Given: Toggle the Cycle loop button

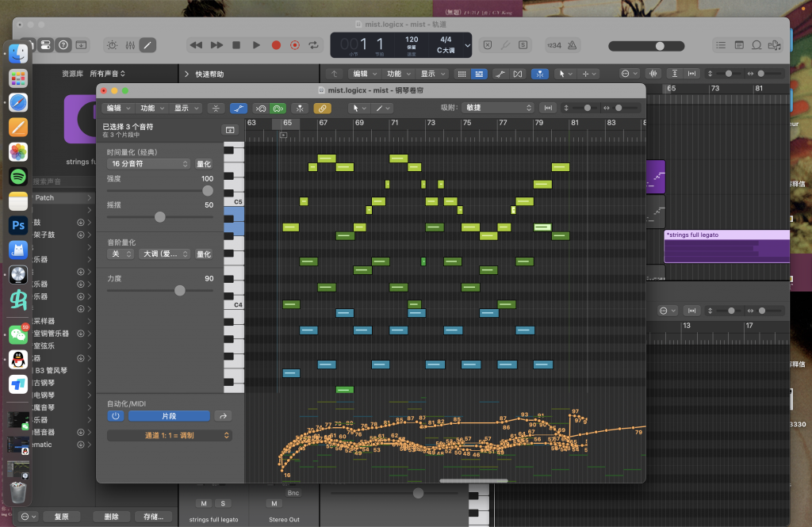Looking at the screenshot, I should 315,45.
